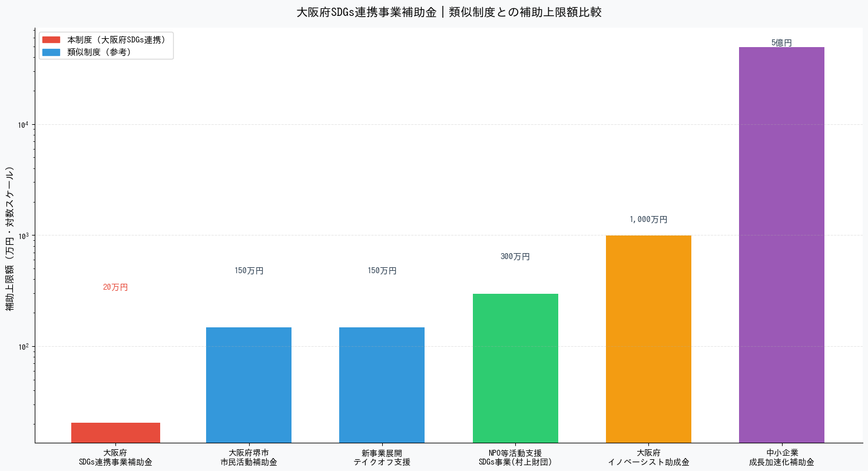This screenshot has width=868, height=471.
Task: Click the 1,000万円 value label
Action: click(x=648, y=220)
